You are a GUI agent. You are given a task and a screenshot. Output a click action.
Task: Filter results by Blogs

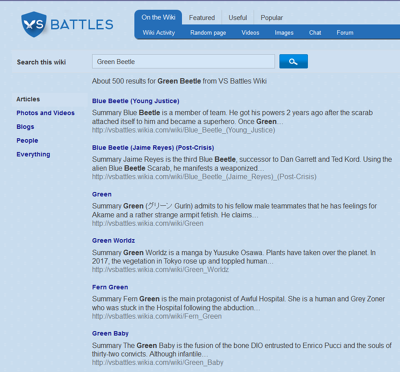[x=25, y=127]
